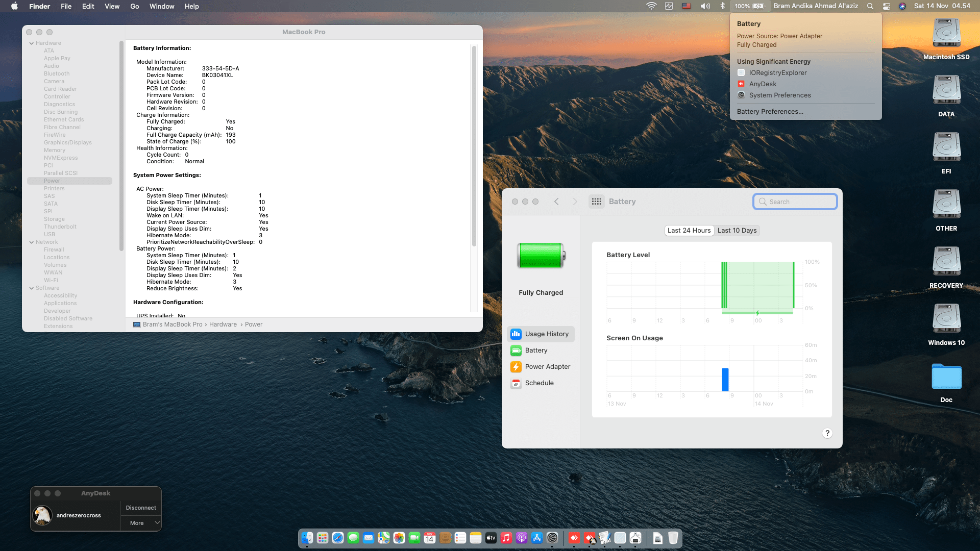This screenshot has height=551, width=980.
Task: Collapse the Network tree section
Action: click(x=32, y=242)
